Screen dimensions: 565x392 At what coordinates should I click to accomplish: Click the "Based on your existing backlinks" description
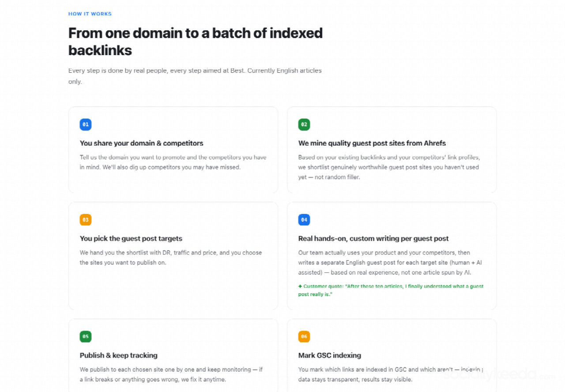click(389, 167)
